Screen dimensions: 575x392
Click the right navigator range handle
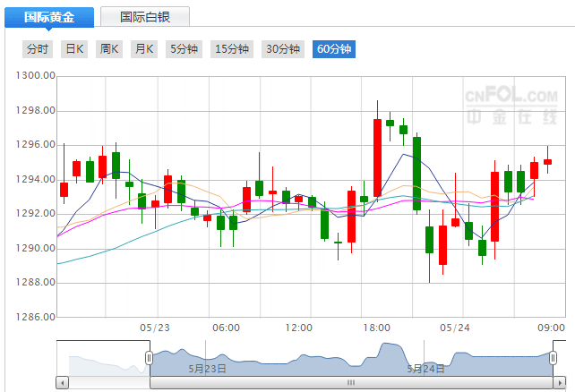pyautogui.click(x=552, y=358)
